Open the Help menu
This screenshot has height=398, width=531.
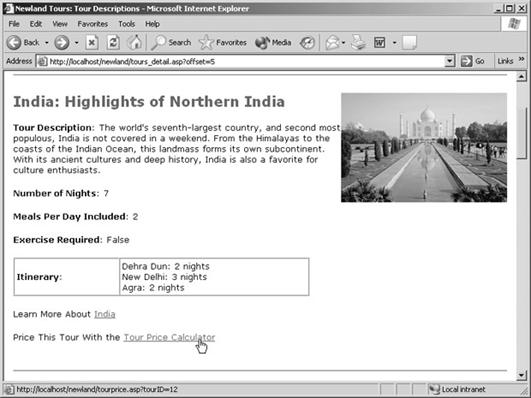point(152,24)
